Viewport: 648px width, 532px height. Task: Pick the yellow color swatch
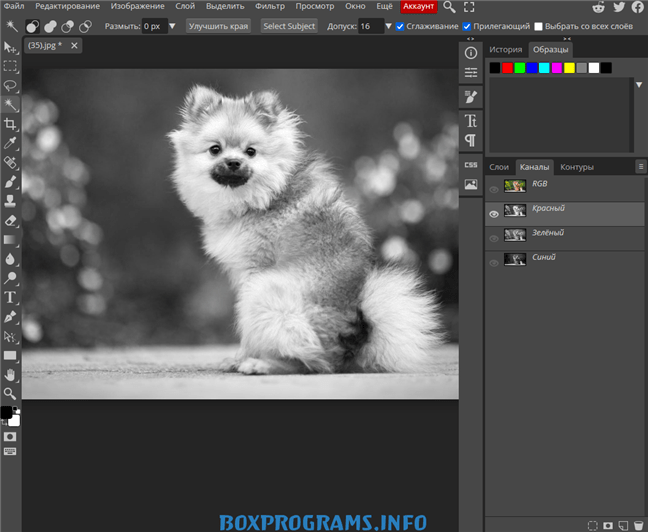click(569, 68)
